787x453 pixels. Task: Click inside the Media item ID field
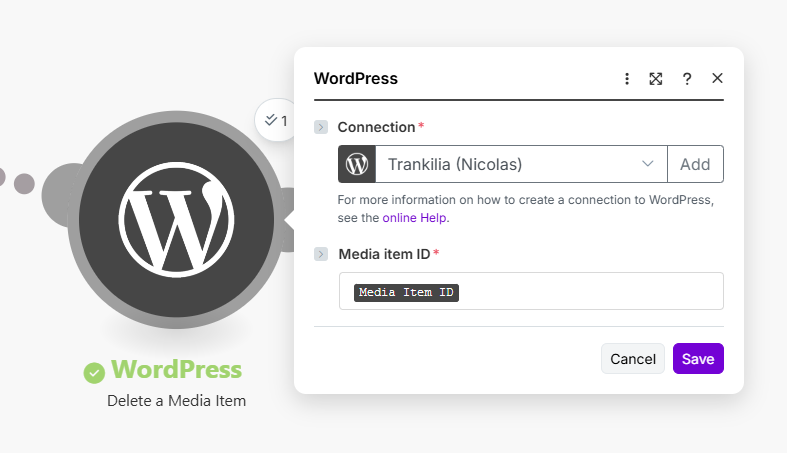tap(531, 291)
